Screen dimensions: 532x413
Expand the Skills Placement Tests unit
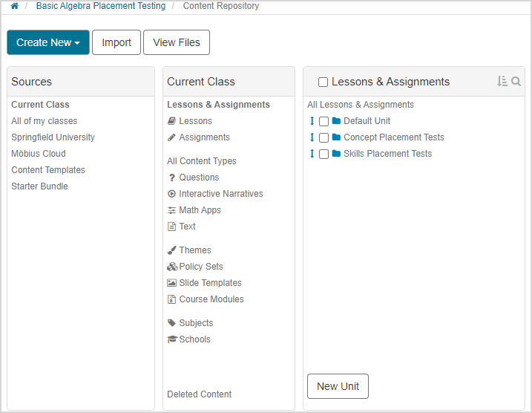[387, 154]
